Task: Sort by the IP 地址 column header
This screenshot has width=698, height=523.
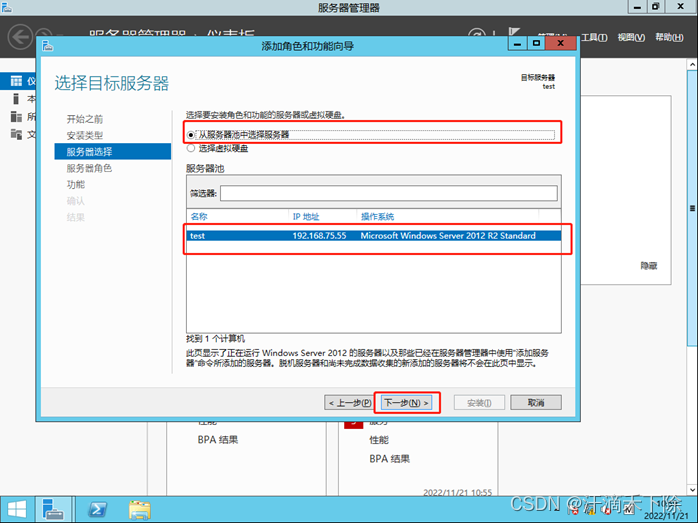Action: (x=306, y=216)
